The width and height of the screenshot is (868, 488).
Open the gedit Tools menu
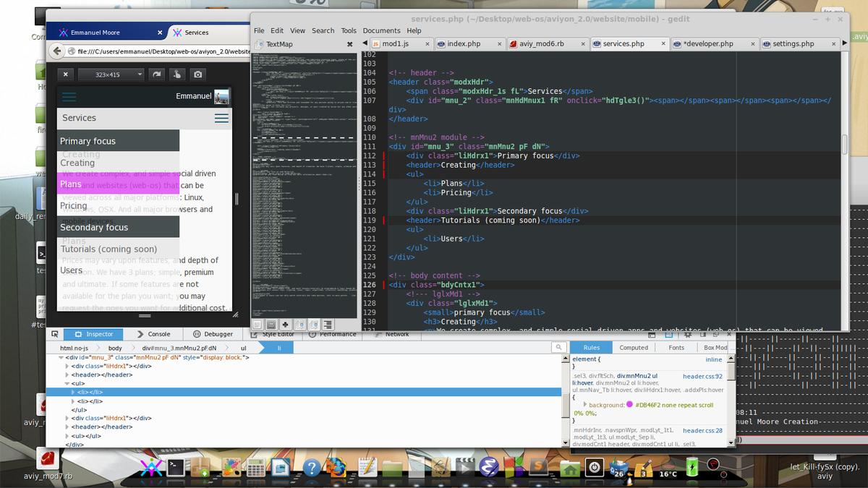(x=349, y=30)
